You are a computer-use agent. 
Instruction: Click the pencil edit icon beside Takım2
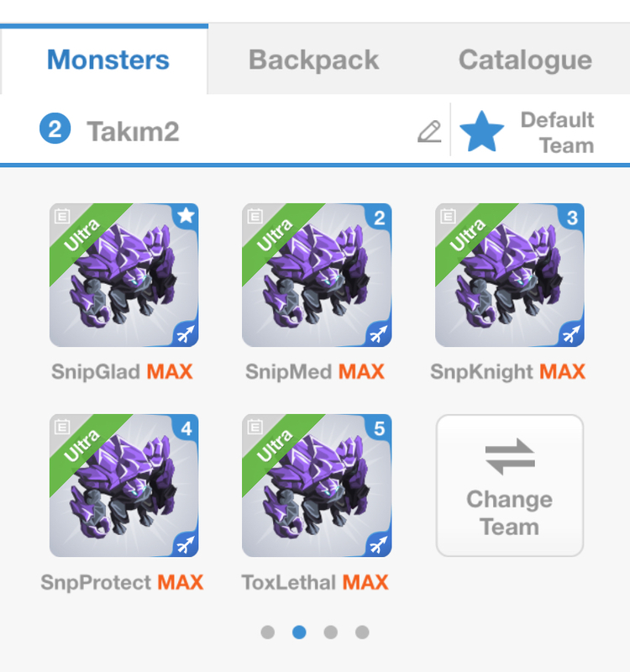[x=429, y=132]
